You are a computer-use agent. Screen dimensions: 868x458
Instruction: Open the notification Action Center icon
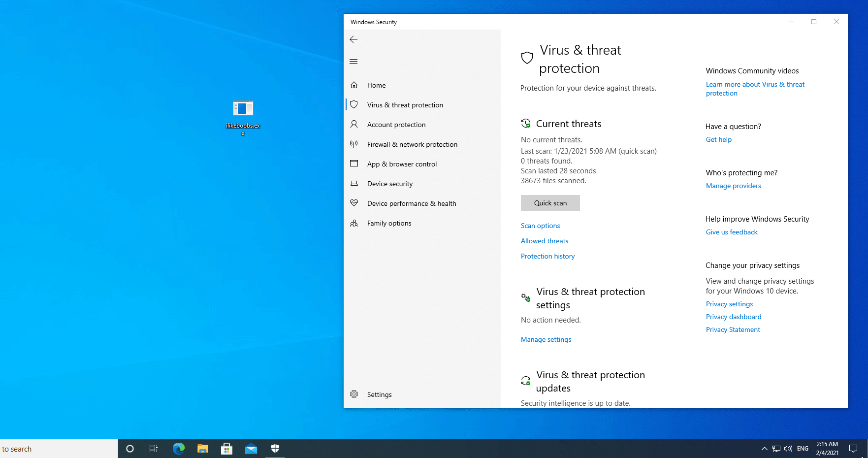853,449
